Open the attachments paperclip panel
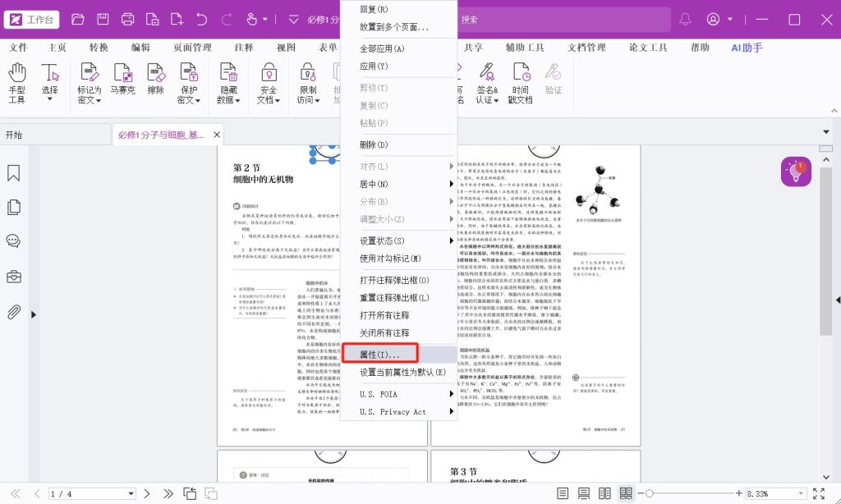 13,312
